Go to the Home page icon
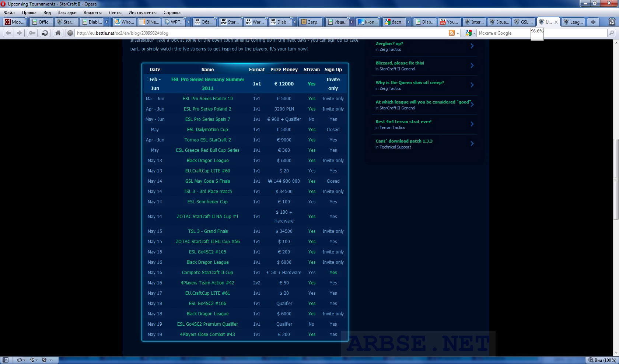 pyautogui.click(x=58, y=33)
